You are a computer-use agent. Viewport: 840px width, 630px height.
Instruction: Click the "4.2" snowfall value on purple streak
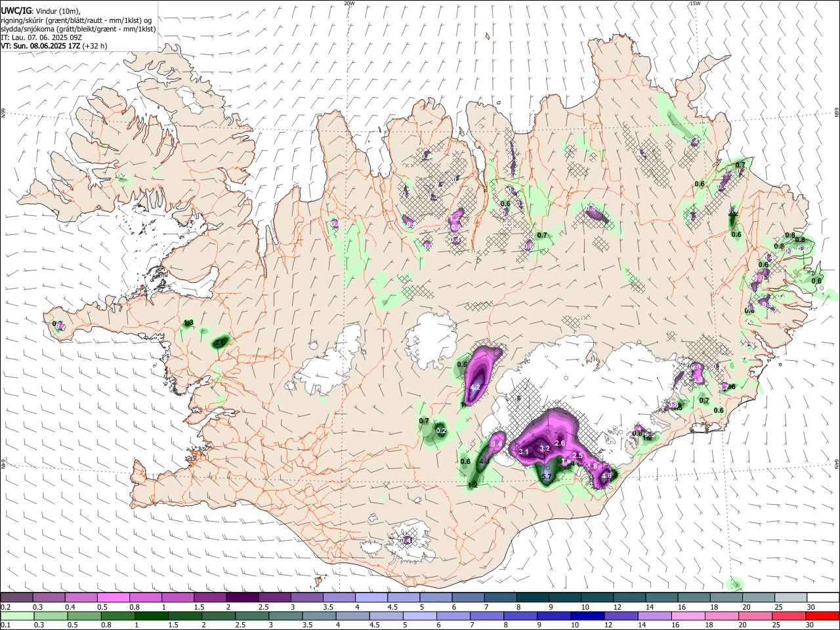pyautogui.click(x=476, y=388)
